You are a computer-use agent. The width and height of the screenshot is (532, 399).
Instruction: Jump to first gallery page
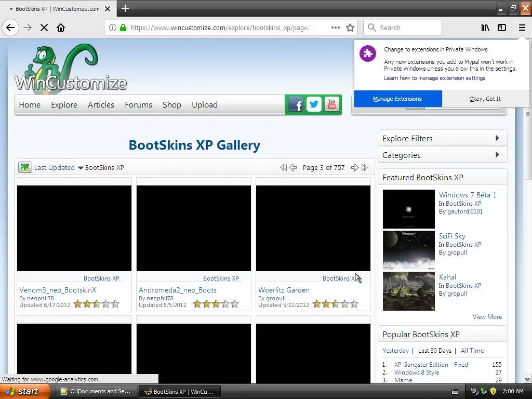pyautogui.click(x=283, y=167)
